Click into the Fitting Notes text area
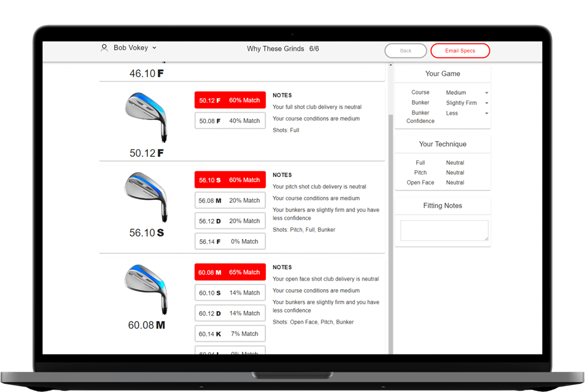The image size is (588, 392). pyautogui.click(x=444, y=230)
